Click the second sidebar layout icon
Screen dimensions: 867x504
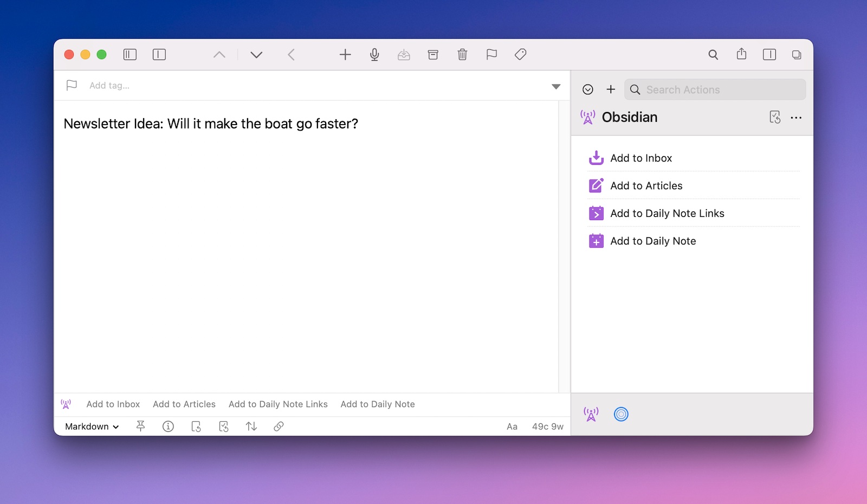coord(159,54)
